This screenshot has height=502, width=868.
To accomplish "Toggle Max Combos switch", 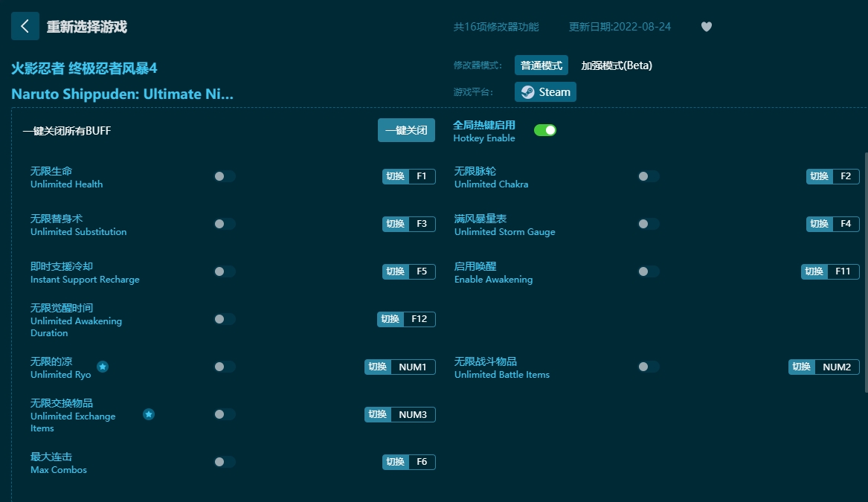I will (x=224, y=462).
